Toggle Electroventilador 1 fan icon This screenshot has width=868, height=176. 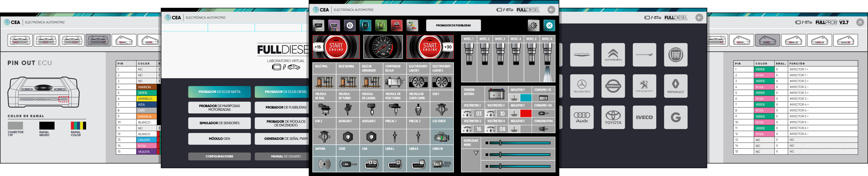(x=418, y=82)
